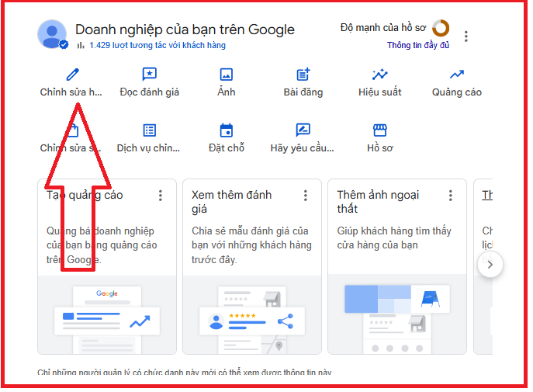Click the Bài đăng post icon
Image resolution: width=533 pixels, height=392 pixels.
(303, 75)
